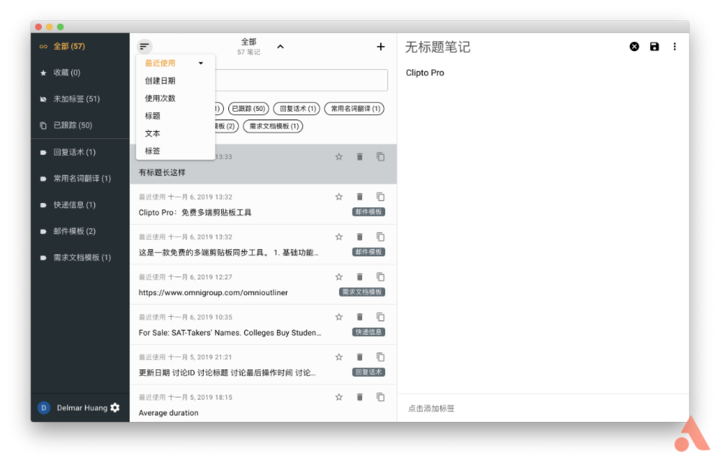Copy the 更新日期 讨论ID note

[x=381, y=357]
